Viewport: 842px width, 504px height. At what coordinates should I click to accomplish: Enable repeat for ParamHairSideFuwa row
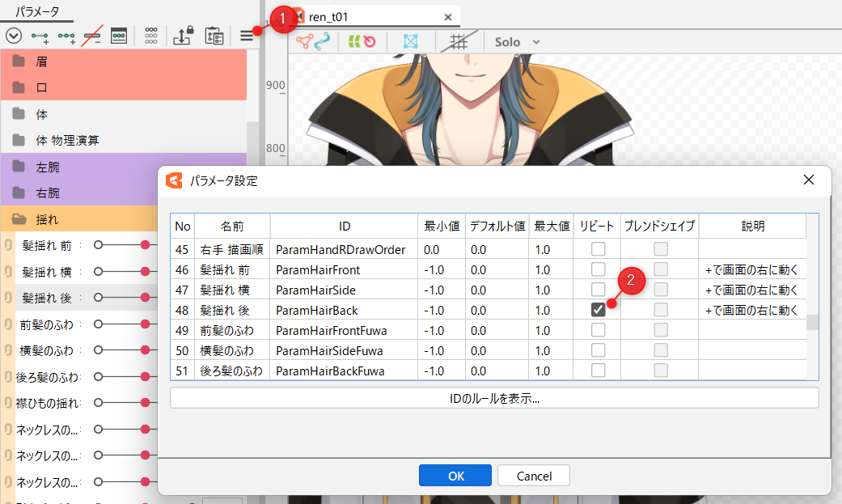click(x=598, y=350)
